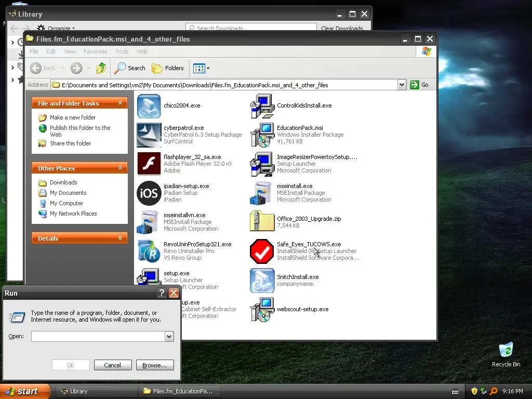The image size is (532, 399).
Task: Go to My Computer in Other Places
Action: coord(66,203)
